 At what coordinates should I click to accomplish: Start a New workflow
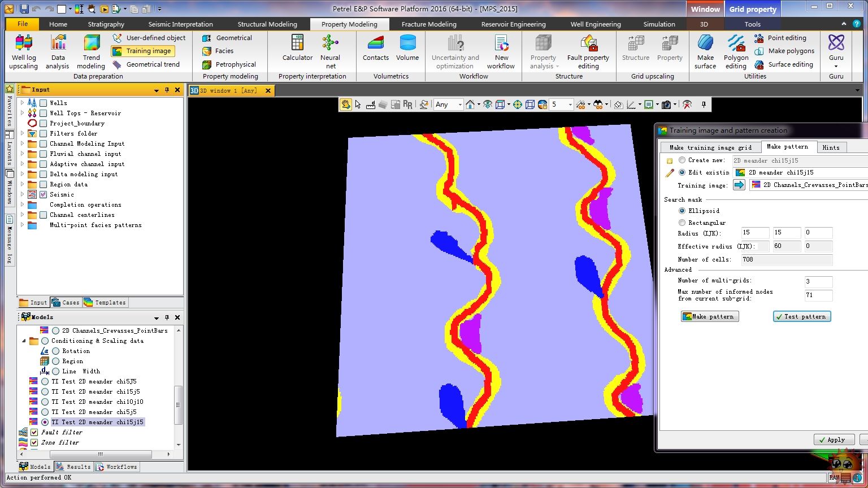tap(501, 51)
